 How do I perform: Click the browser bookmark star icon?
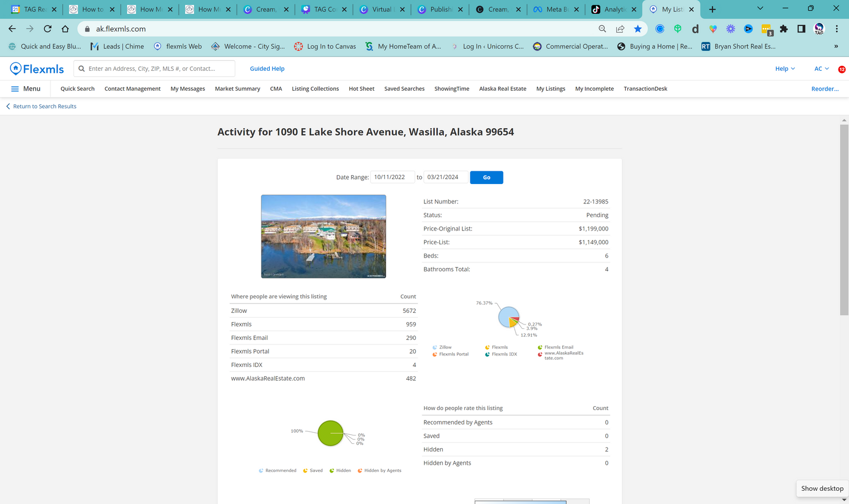(x=638, y=29)
